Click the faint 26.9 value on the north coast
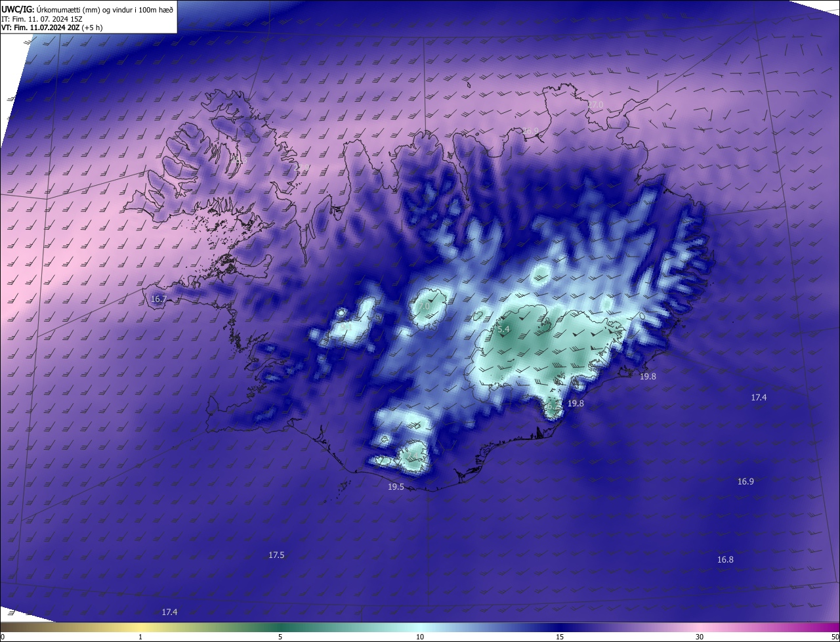Image resolution: width=840 pixels, height=642 pixels. tap(530, 131)
